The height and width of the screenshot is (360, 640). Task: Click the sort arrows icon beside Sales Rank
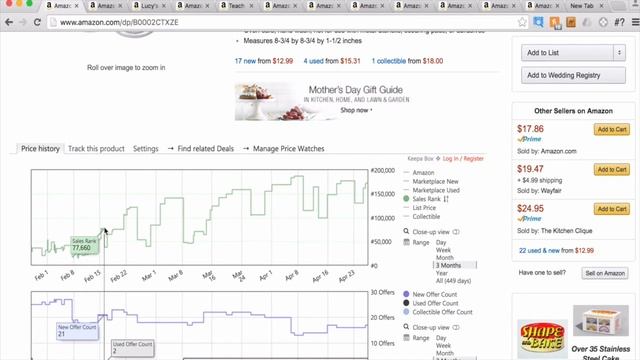446,199
